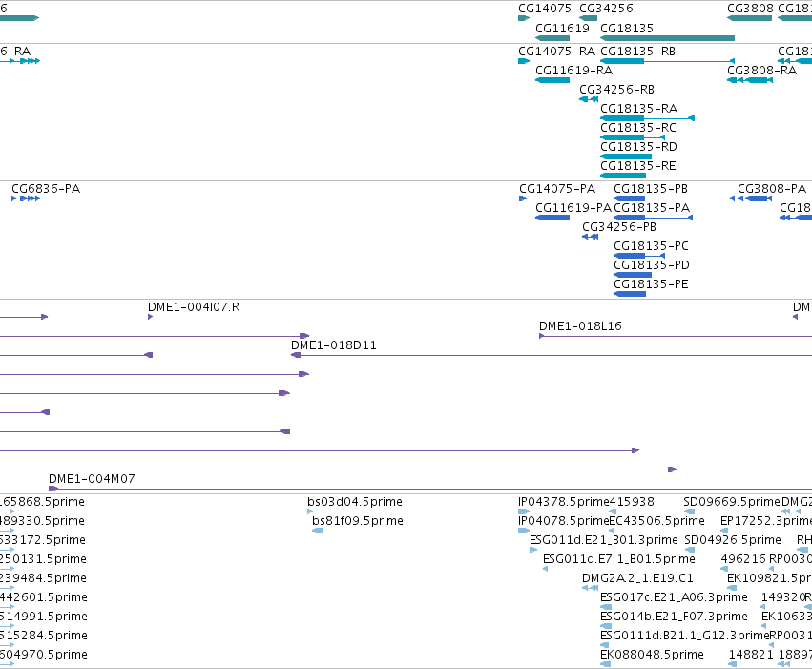Open BAC clone DME1-018D11
This screenshot has width=812, height=669.
[x=552, y=355]
